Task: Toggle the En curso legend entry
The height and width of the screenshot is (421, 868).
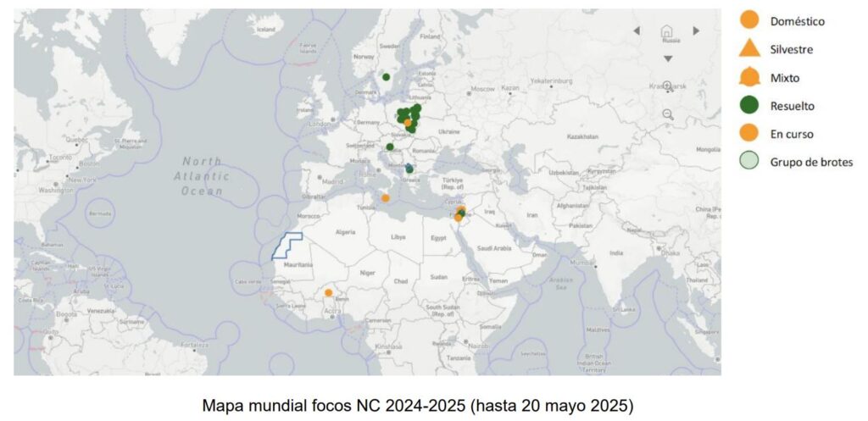Action: coord(749,134)
